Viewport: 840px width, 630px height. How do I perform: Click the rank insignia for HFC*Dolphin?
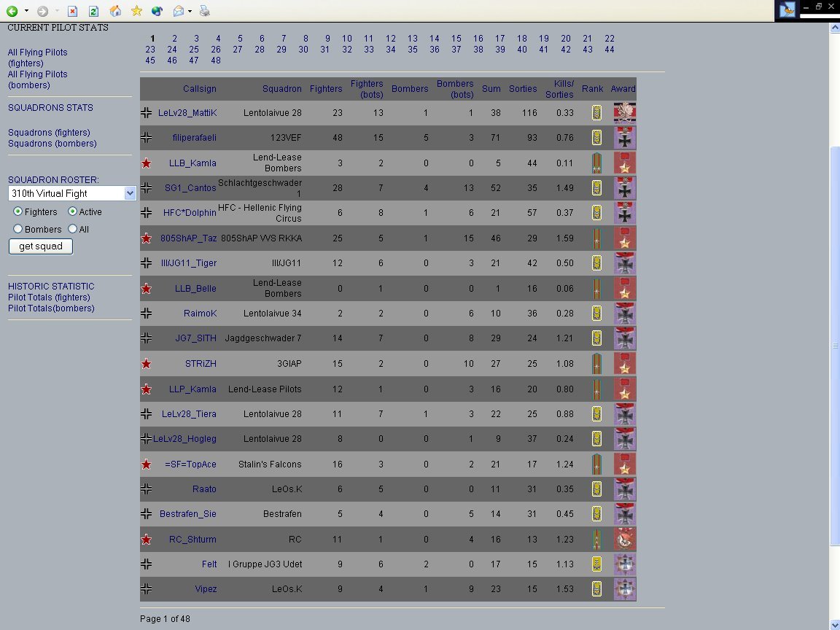(x=596, y=213)
